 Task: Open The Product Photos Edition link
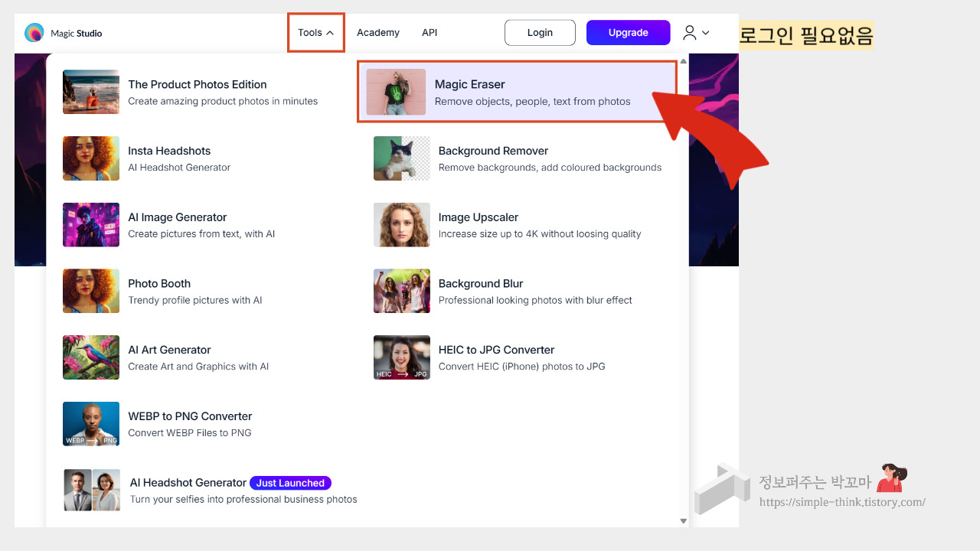pyautogui.click(x=198, y=84)
